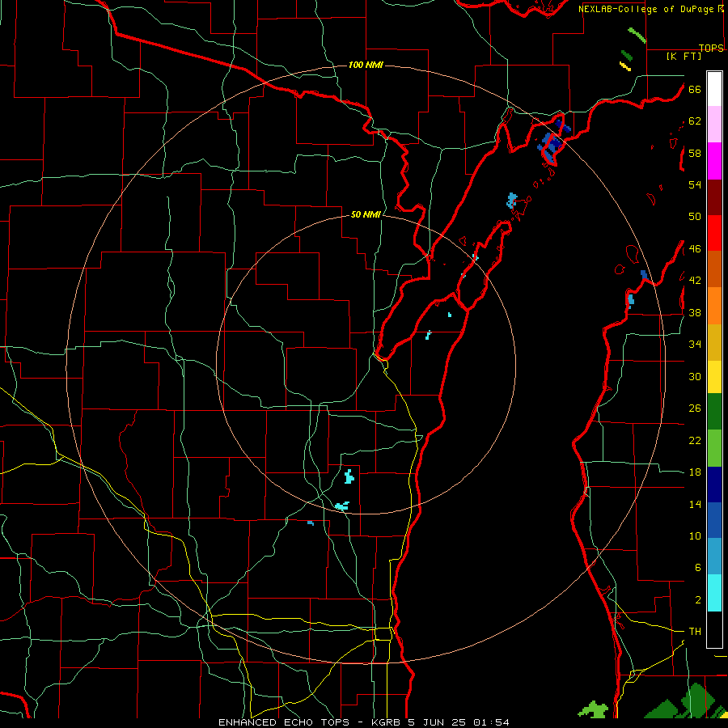Click the '50 NMI' range ring label
Screen dimensions: 728x728
click(x=366, y=214)
